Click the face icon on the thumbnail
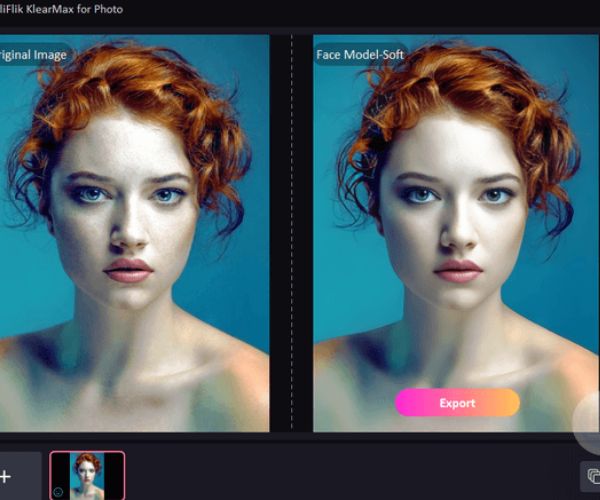The height and width of the screenshot is (500, 600). [x=58, y=492]
